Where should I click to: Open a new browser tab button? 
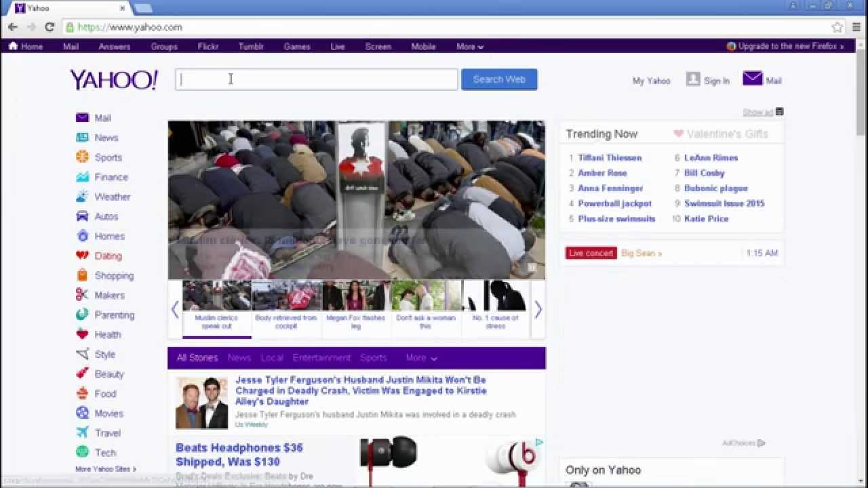pos(143,8)
